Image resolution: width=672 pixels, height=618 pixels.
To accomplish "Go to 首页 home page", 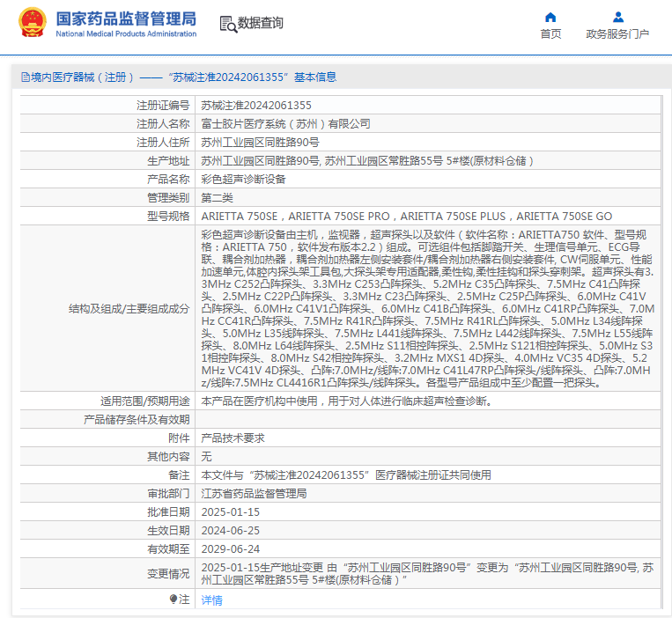I will click(x=550, y=33).
